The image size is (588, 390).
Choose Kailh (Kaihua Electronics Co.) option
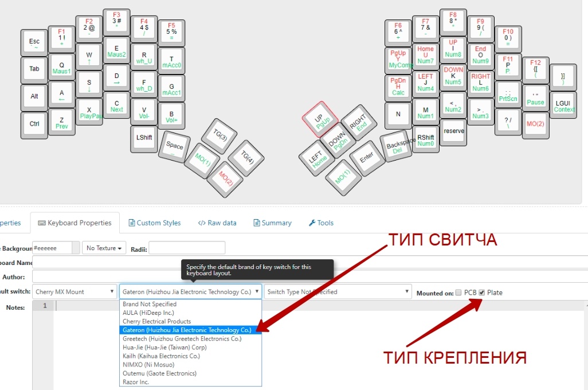coord(190,356)
